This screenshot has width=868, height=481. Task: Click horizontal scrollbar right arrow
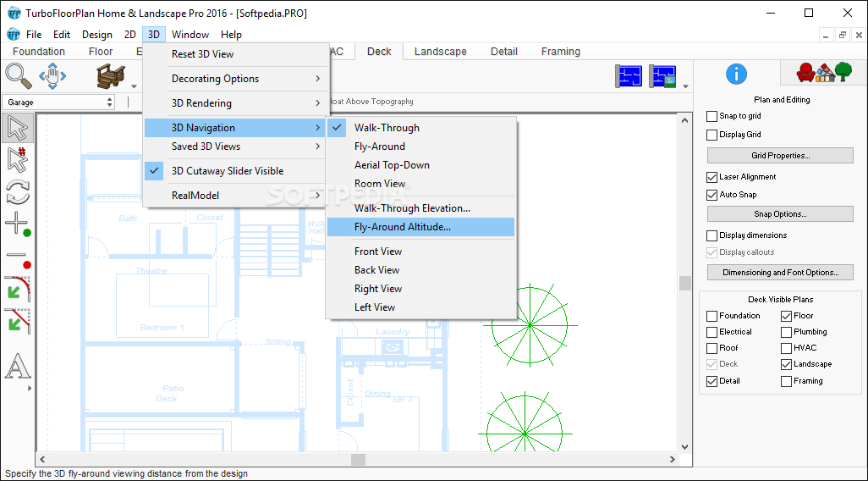[673, 459]
